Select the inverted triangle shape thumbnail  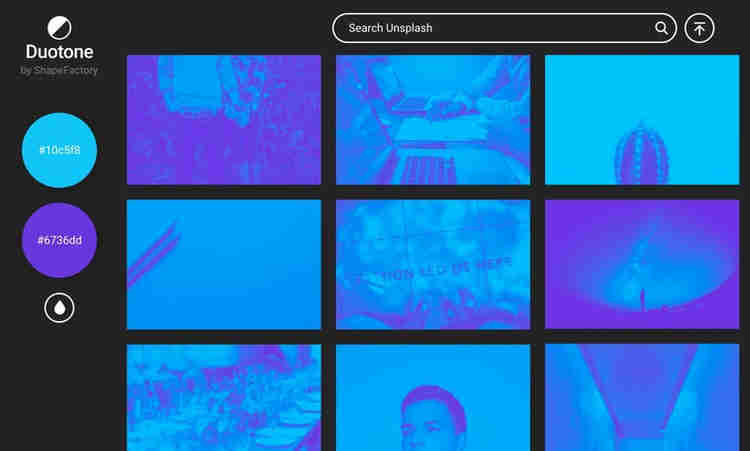[642, 397]
